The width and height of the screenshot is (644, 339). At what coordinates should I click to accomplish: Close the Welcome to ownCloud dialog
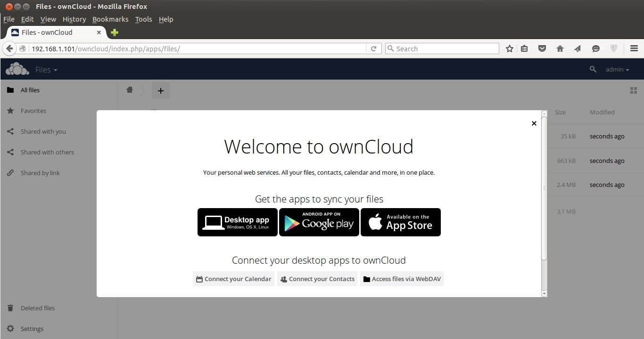point(534,123)
